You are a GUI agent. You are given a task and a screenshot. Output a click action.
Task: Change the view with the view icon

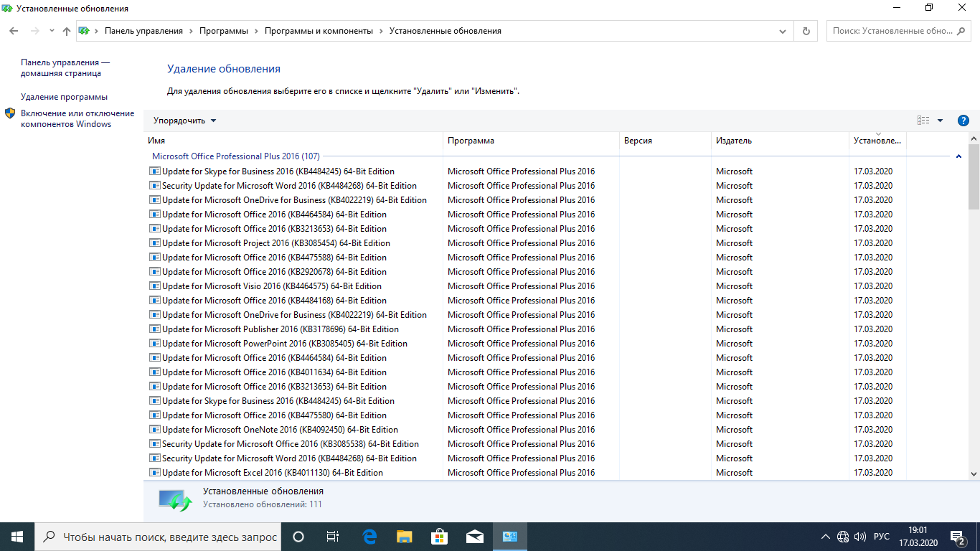coord(923,121)
